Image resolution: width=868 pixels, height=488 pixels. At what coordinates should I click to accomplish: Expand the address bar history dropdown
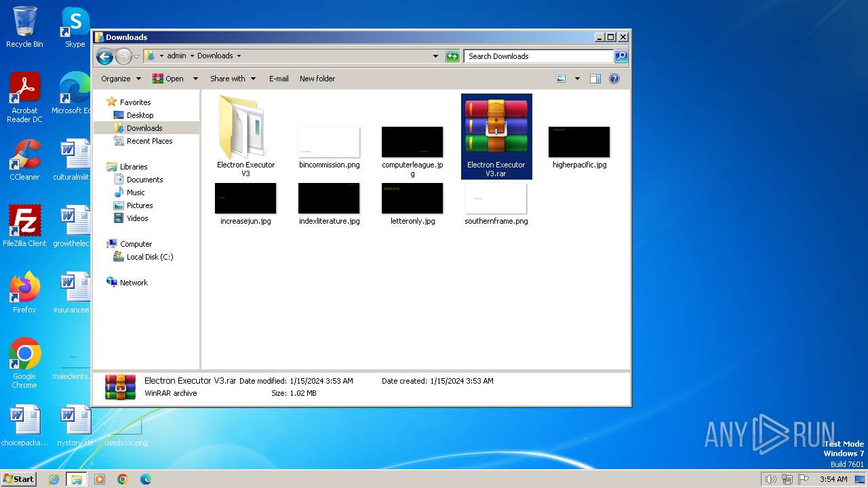[x=435, y=56]
